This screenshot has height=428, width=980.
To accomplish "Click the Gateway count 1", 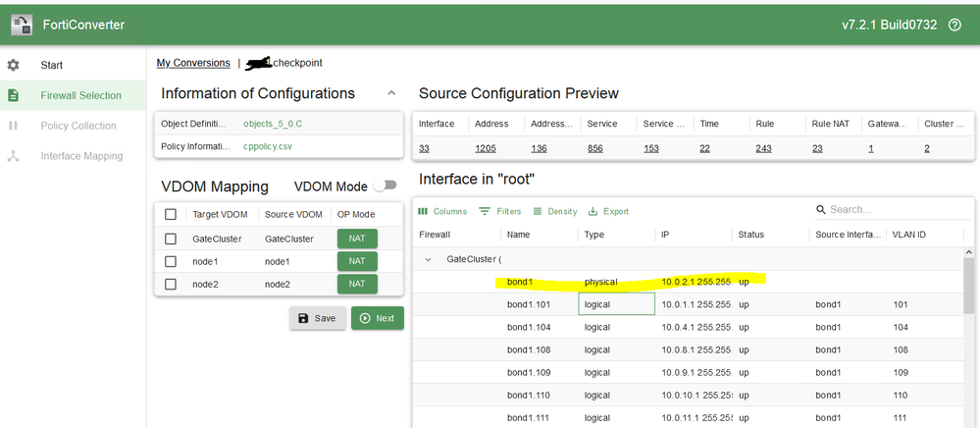I will point(871,149).
